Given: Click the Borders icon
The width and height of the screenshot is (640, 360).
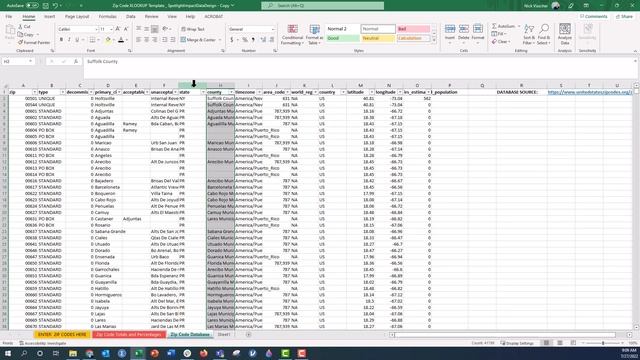Looking at the screenshot, I should pos(93,40).
